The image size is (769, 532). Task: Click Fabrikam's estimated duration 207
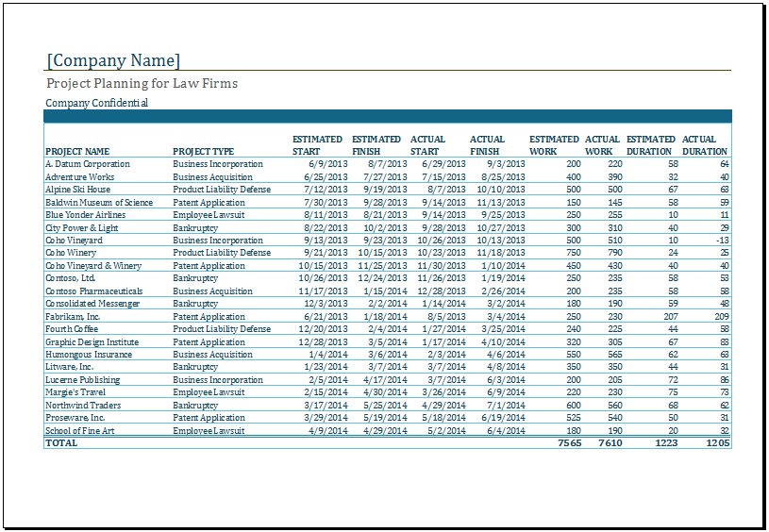click(671, 317)
